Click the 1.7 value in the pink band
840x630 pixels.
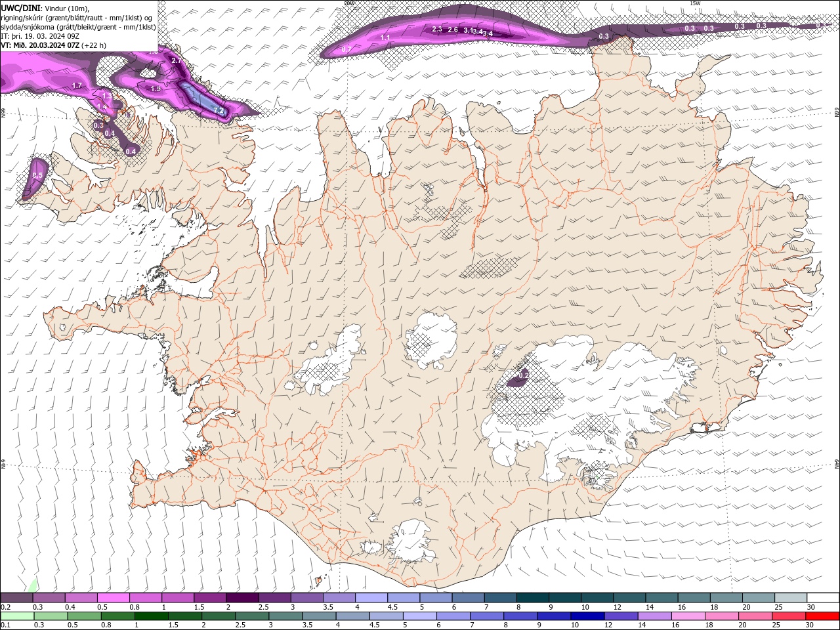77,85
